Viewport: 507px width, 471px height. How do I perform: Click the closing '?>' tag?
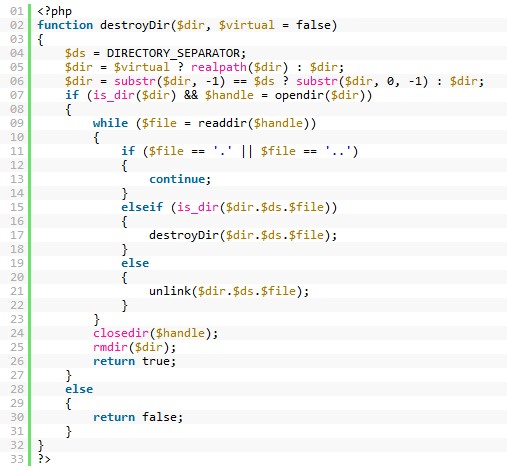44,459
